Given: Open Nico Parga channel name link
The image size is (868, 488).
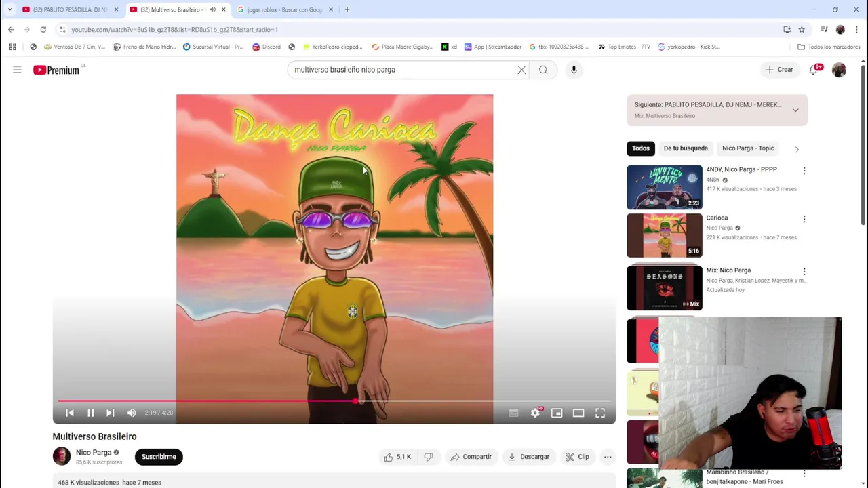Looking at the screenshot, I should [94, 452].
